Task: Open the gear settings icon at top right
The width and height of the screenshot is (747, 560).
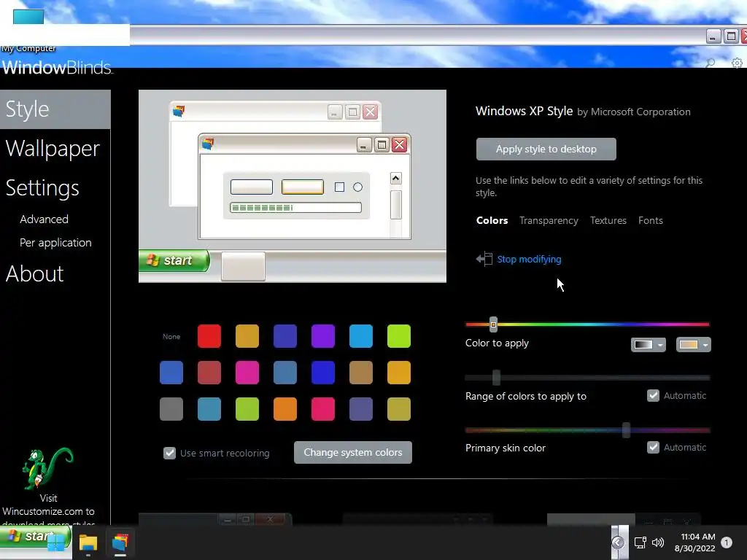Action: click(737, 63)
